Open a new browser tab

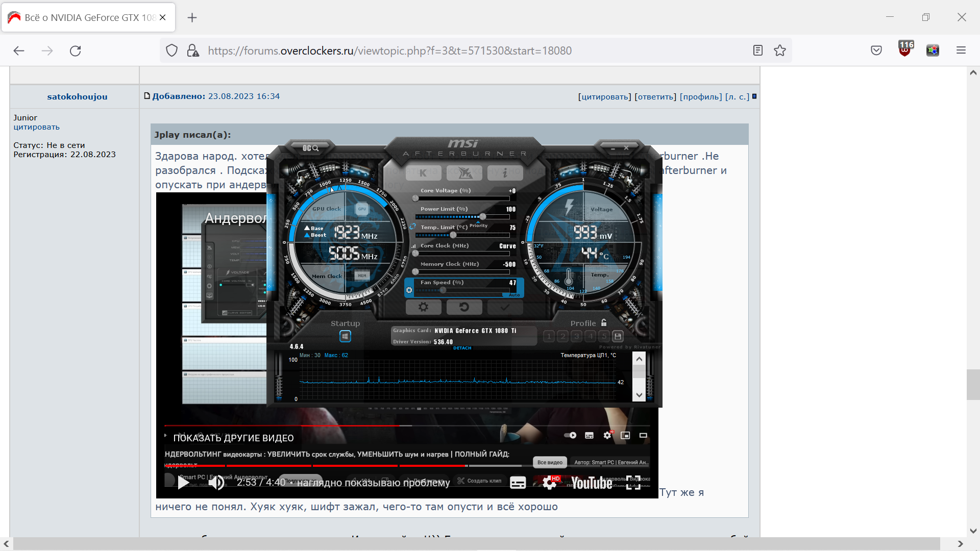point(192,18)
